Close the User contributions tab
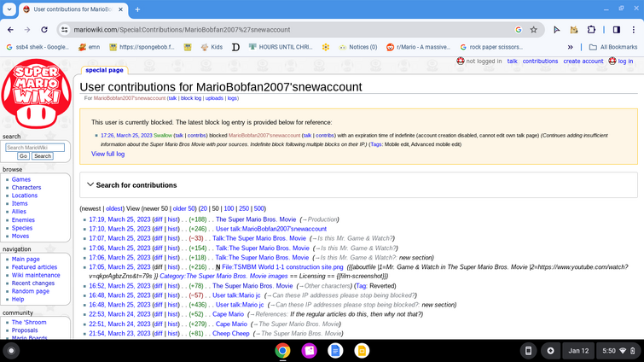 point(121,9)
